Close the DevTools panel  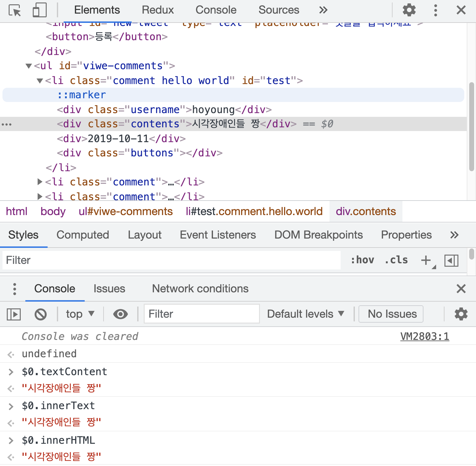(x=461, y=10)
